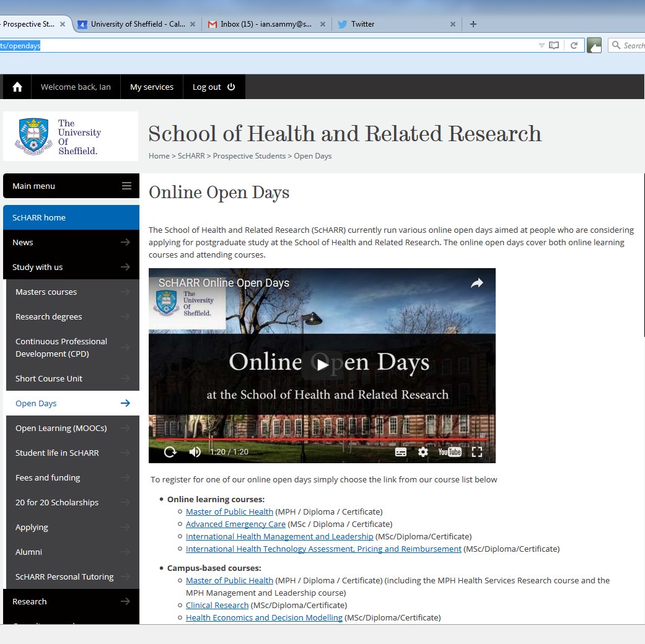Image resolution: width=645 pixels, height=644 pixels.
Task: Click the University of Sheffield logo
Action: tap(71, 136)
